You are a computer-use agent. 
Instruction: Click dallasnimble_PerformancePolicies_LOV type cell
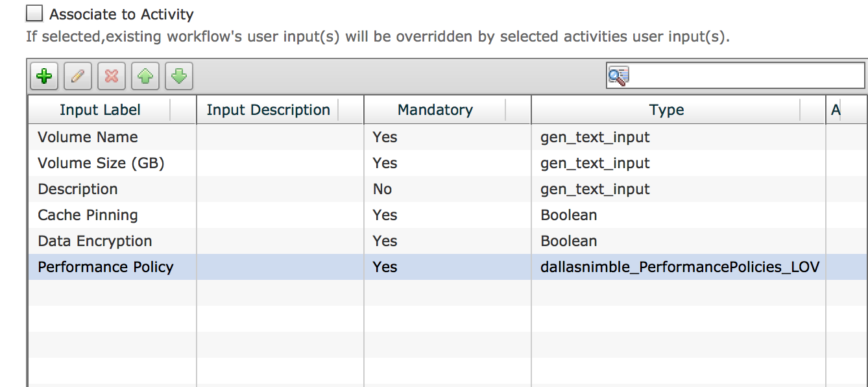pyautogui.click(x=679, y=267)
